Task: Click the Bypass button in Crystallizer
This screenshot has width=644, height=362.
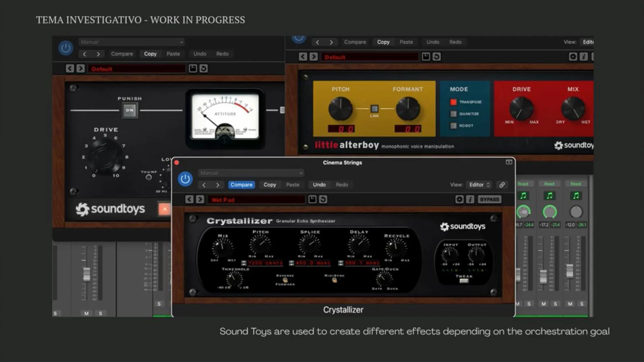Action: (489, 199)
